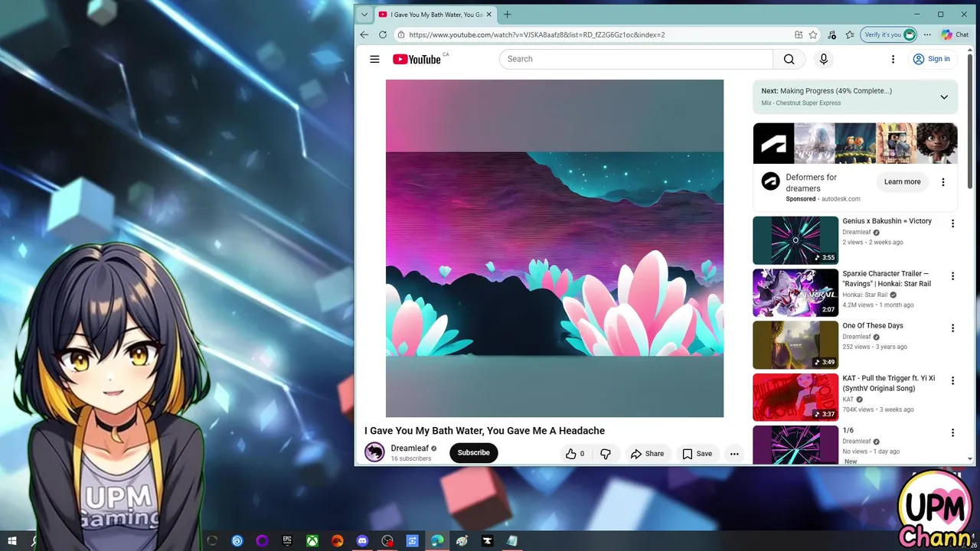The height and width of the screenshot is (551, 980).
Task: Like the video with thumbs-up button
Action: pos(574,454)
